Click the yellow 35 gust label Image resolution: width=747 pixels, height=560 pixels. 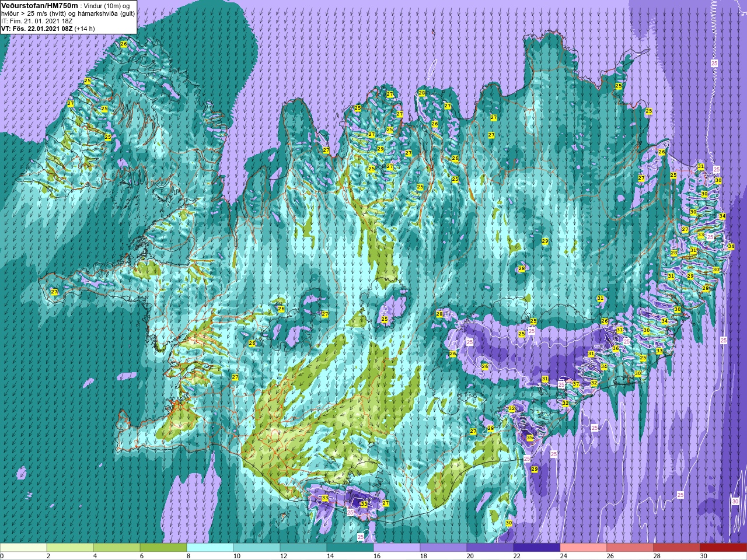click(530, 437)
